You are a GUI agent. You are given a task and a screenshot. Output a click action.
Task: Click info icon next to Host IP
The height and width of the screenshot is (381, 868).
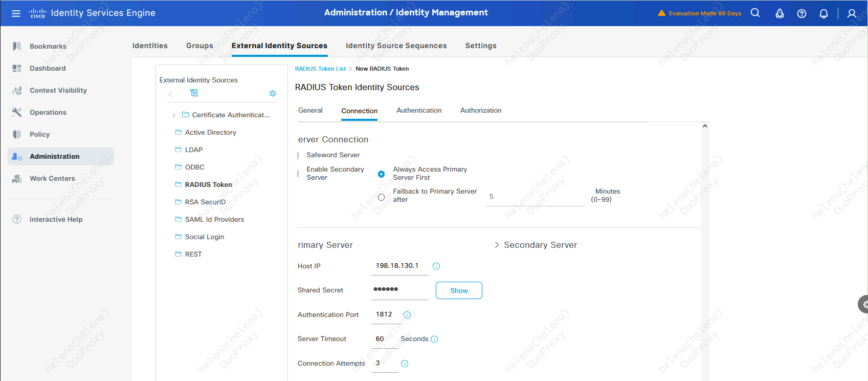(436, 266)
